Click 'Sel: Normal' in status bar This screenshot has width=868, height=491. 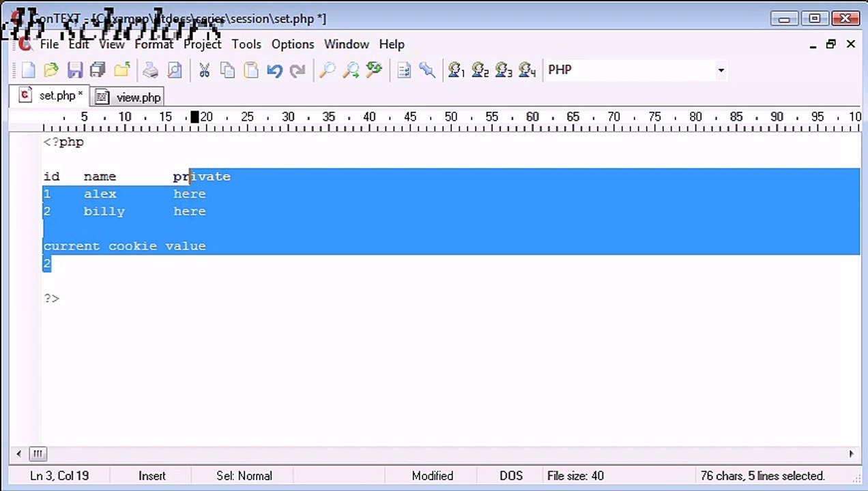point(244,476)
